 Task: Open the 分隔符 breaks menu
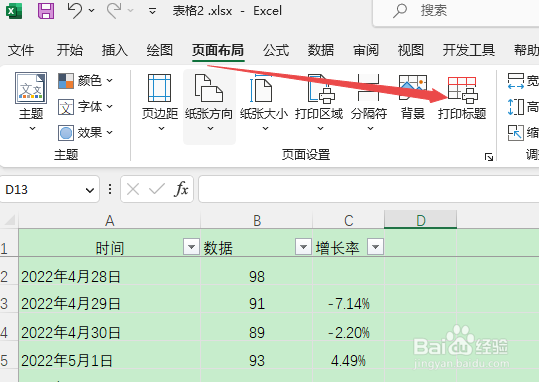click(x=369, y=103)
